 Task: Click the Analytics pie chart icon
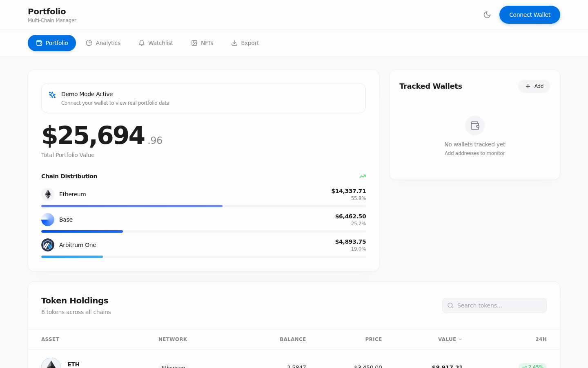tap(89, 43)
